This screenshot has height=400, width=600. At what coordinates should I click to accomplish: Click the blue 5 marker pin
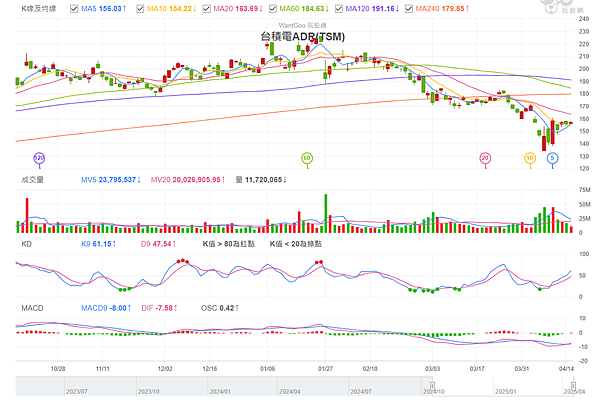[552, 158]
